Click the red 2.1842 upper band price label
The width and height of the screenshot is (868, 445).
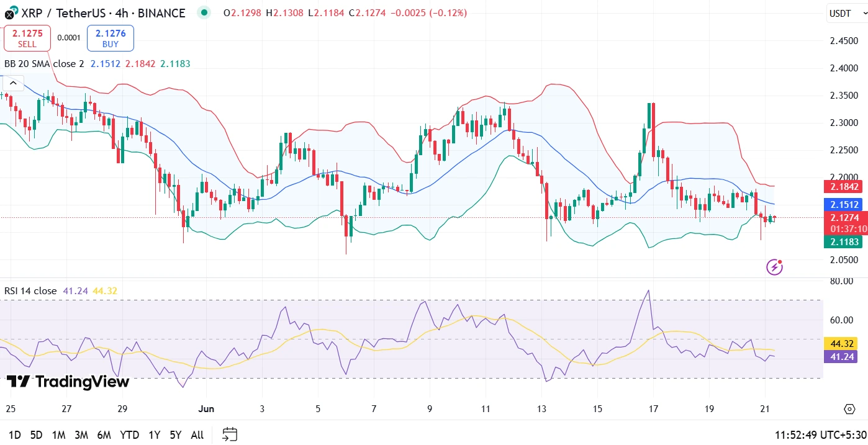tap(843, 186)
